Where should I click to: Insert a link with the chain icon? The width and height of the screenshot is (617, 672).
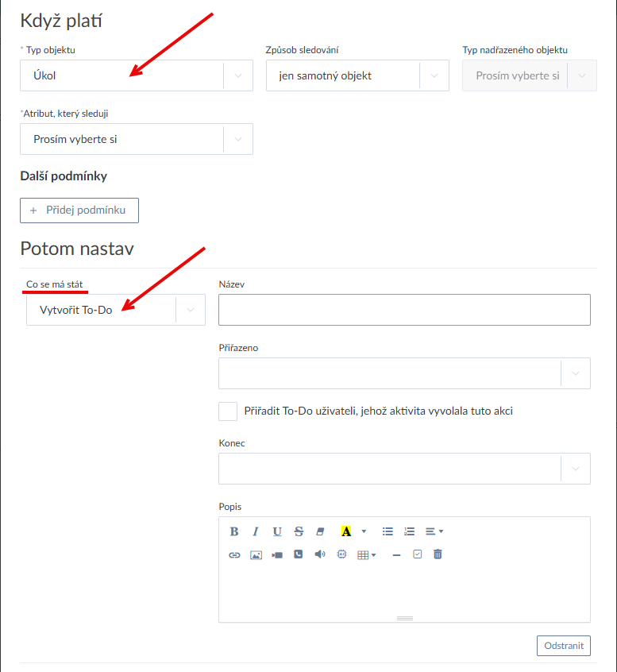pos(234,555)
